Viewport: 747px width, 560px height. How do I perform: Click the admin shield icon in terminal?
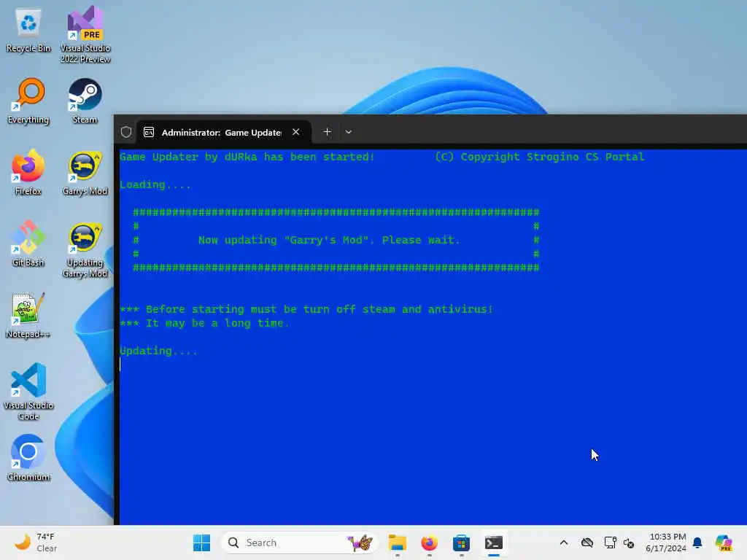coord(125,132)
